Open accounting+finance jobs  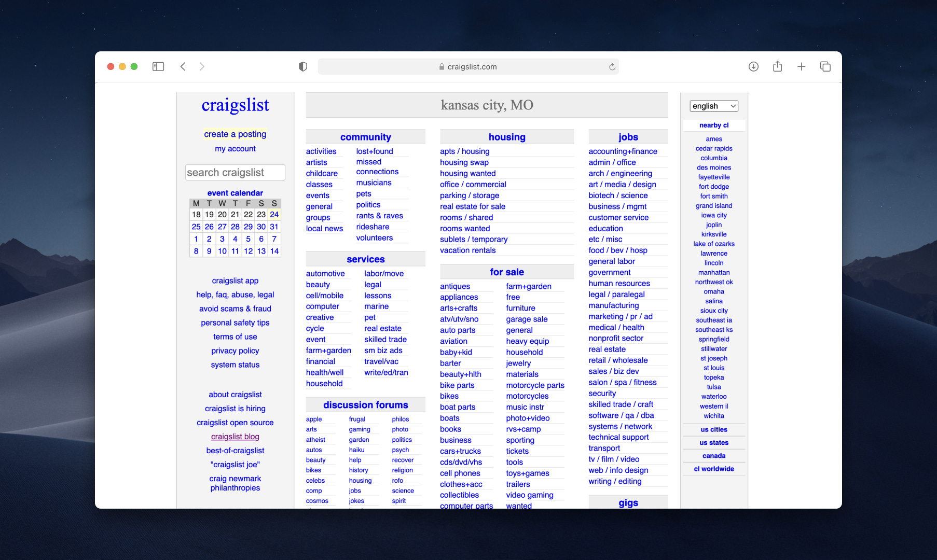pos(623,151)
